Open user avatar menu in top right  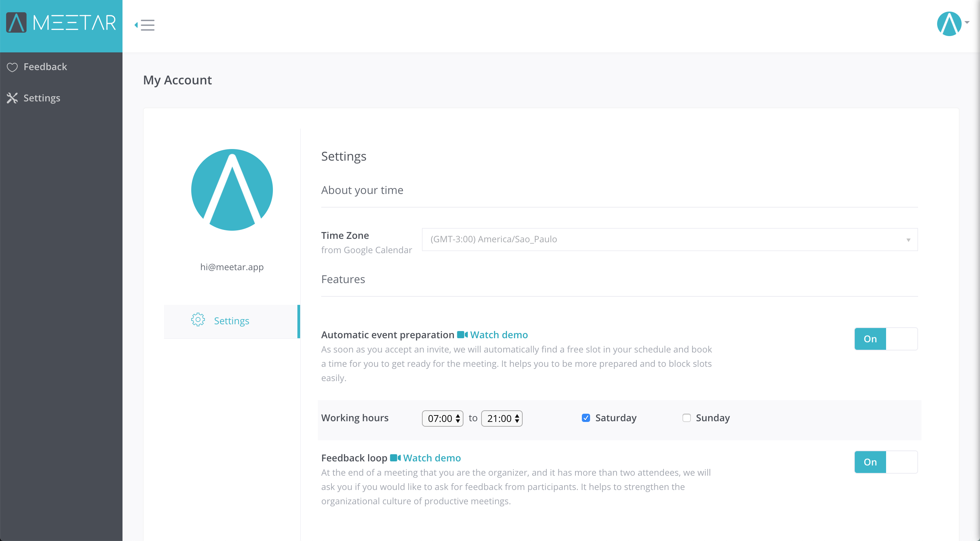tap(950, 23)
